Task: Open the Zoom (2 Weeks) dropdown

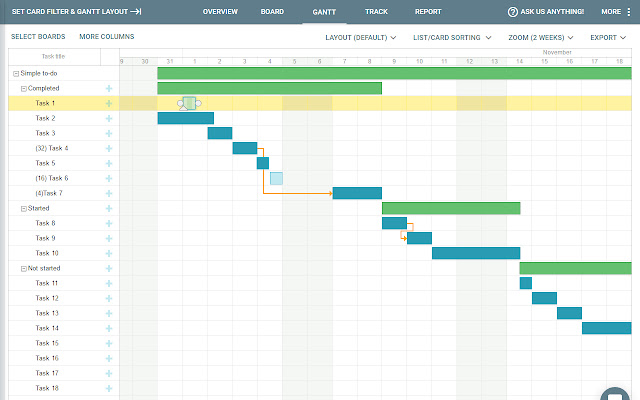Action: pos(540,38)
